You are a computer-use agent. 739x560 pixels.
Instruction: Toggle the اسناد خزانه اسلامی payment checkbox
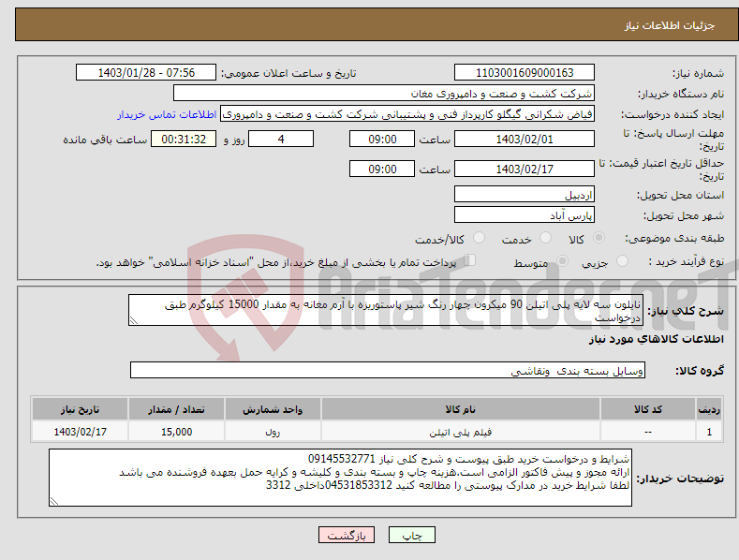click(469, 260)
